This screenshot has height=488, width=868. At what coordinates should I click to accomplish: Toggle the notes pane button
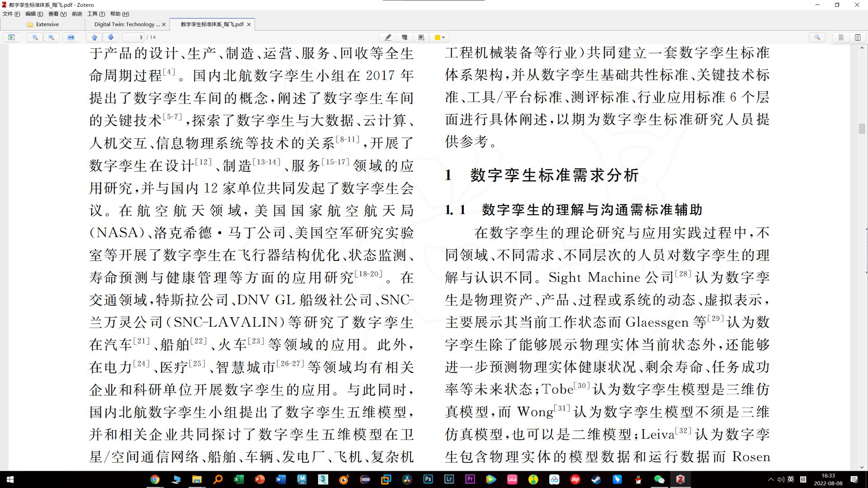click(858, 38)
